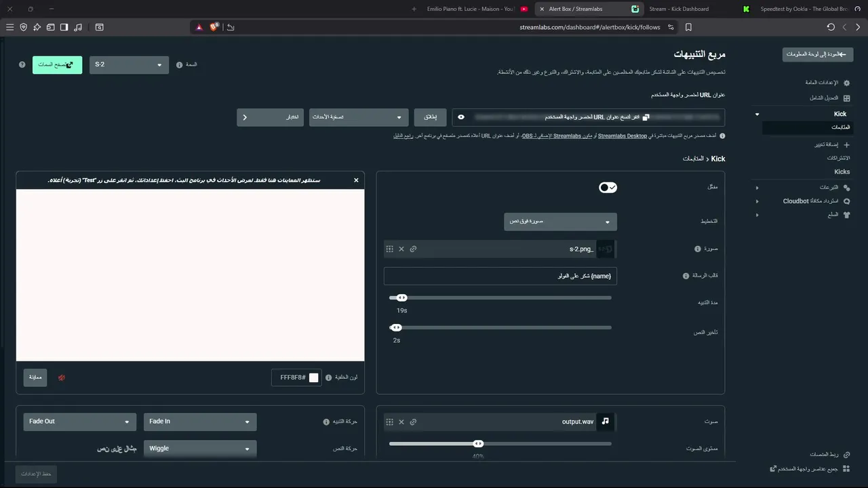This screenshot has height=488, width=868.
Task: Click the browse themes green button
Action: point(57,64)
